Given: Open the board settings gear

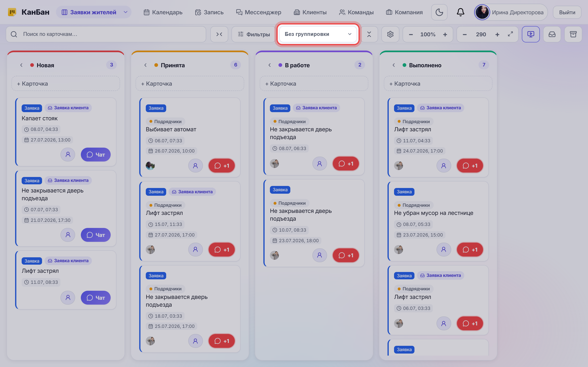Looking at the screenshot, I should (390, 34).
